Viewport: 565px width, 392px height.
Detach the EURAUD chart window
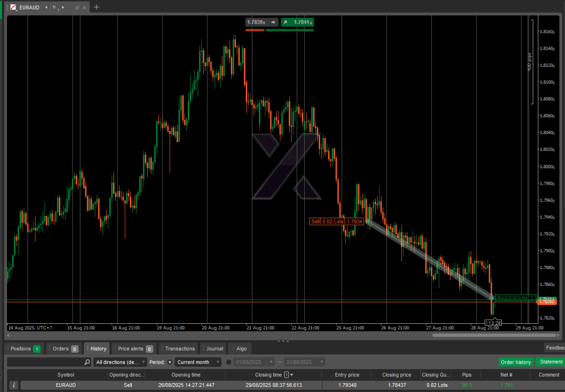coord(77,8)
